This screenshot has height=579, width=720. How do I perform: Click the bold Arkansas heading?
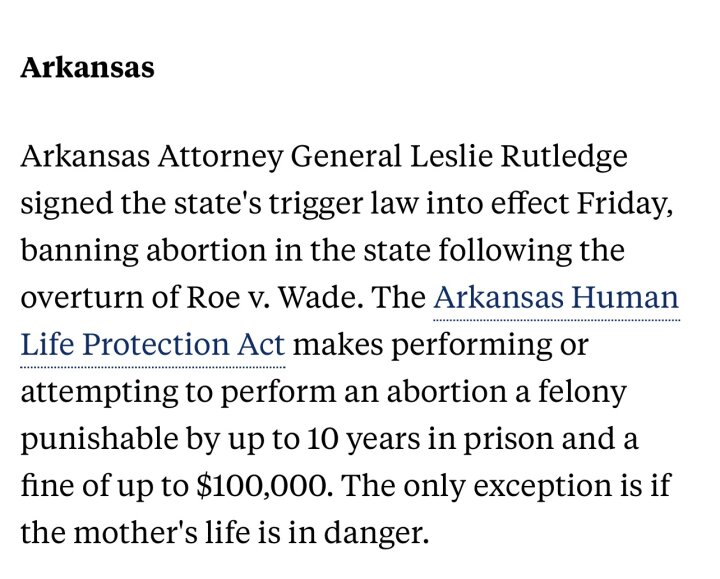point(87,67)
